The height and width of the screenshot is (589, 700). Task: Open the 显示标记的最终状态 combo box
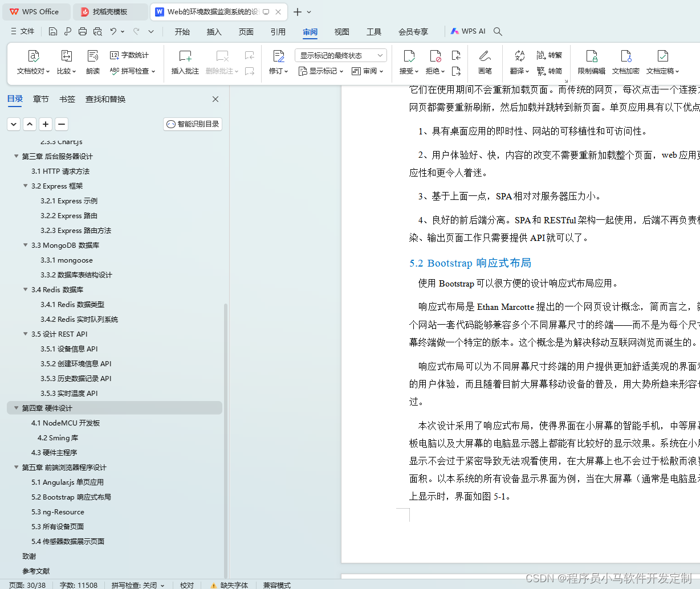[x=340, y=55]
